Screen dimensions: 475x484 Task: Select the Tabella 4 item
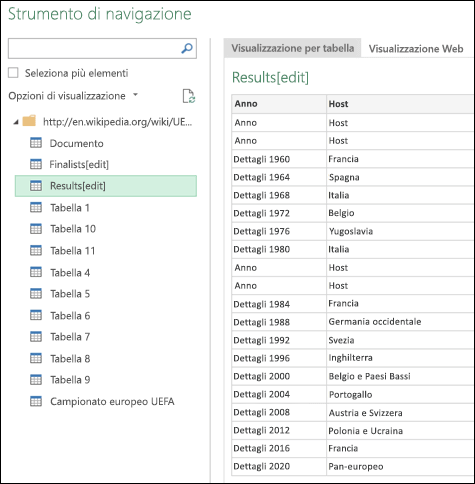[70, 273]
